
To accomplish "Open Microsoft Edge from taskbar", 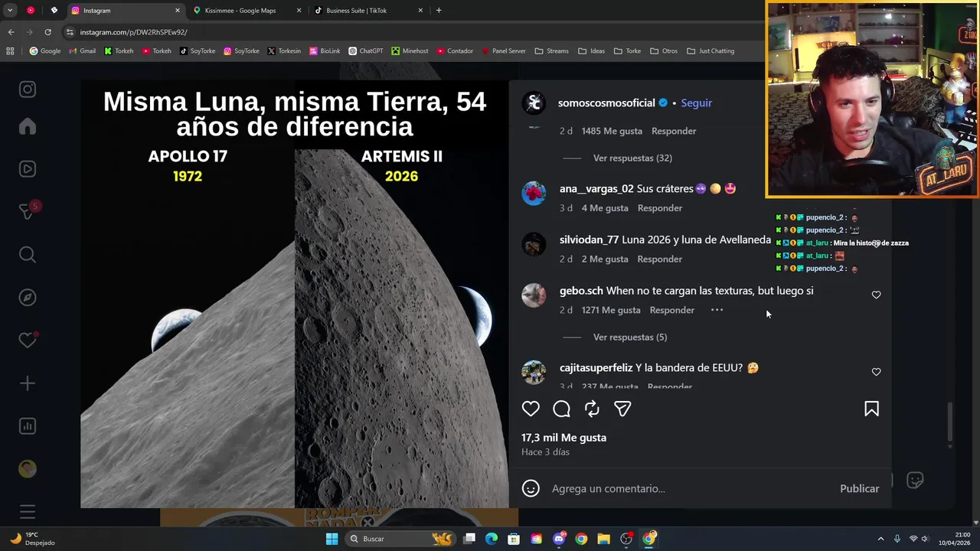I will coord(492,539).
